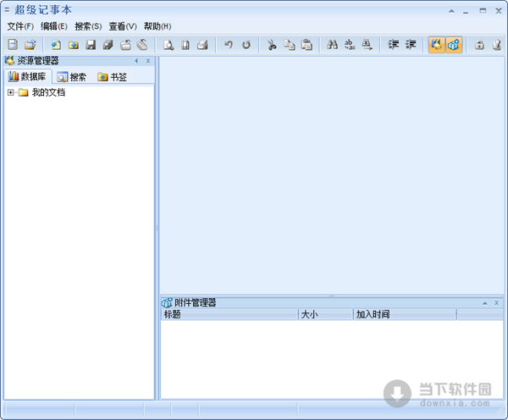This screenshot has width=508, height=420.
Task: Click the open-lid box icon on the toolbar
Action: tap(125, 44)
